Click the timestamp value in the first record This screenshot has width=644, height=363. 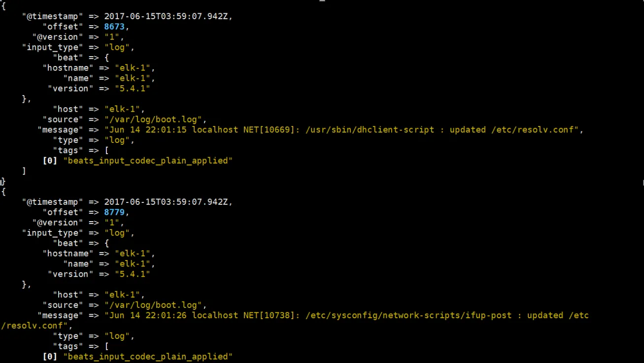click(x=167, y=16)
